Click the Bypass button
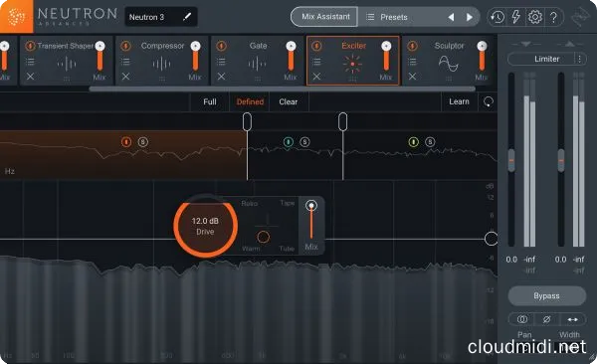The width and height of the screenshot is (597, 364). [546, 295]
